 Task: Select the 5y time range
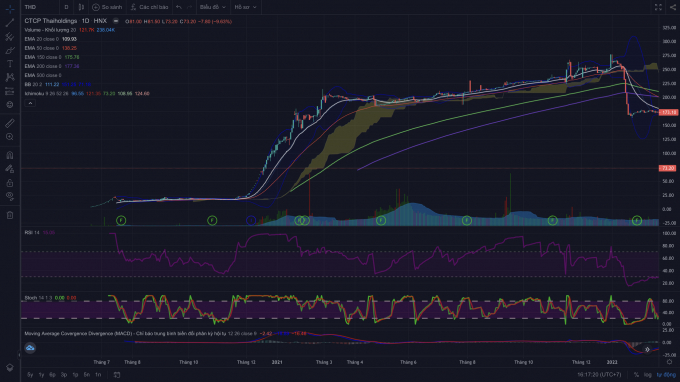(x=30, y=375)
